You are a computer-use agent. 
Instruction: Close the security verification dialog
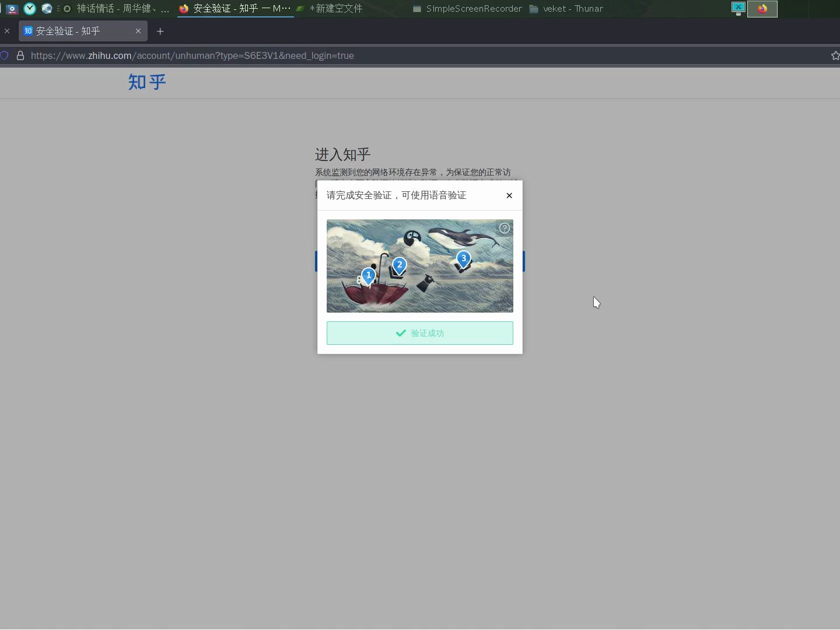(509, 195)
